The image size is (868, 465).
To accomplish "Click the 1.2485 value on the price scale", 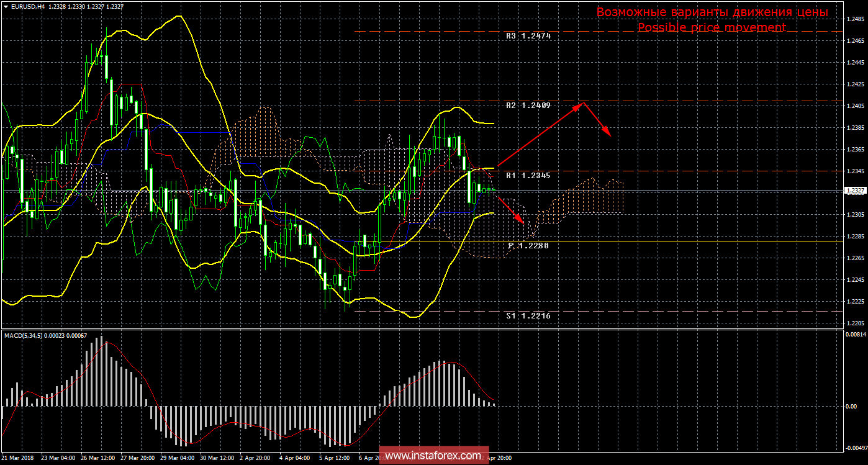I will [x=856, y=19].
